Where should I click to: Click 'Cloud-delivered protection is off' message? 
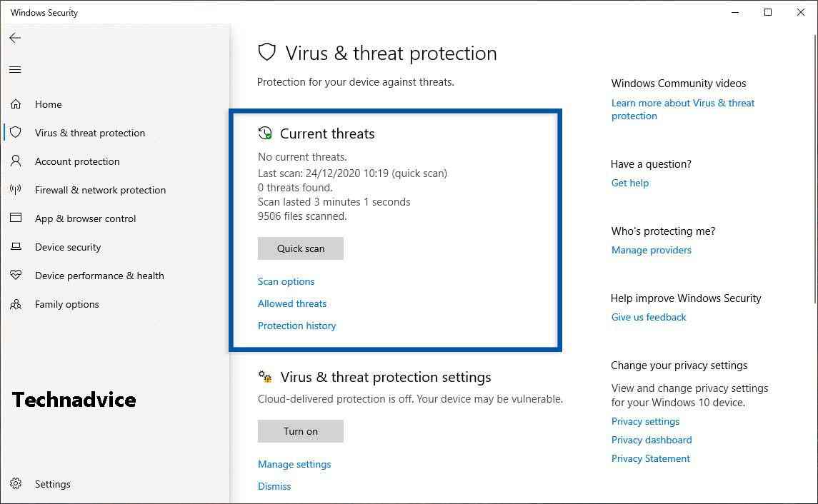tap(410, 399)
